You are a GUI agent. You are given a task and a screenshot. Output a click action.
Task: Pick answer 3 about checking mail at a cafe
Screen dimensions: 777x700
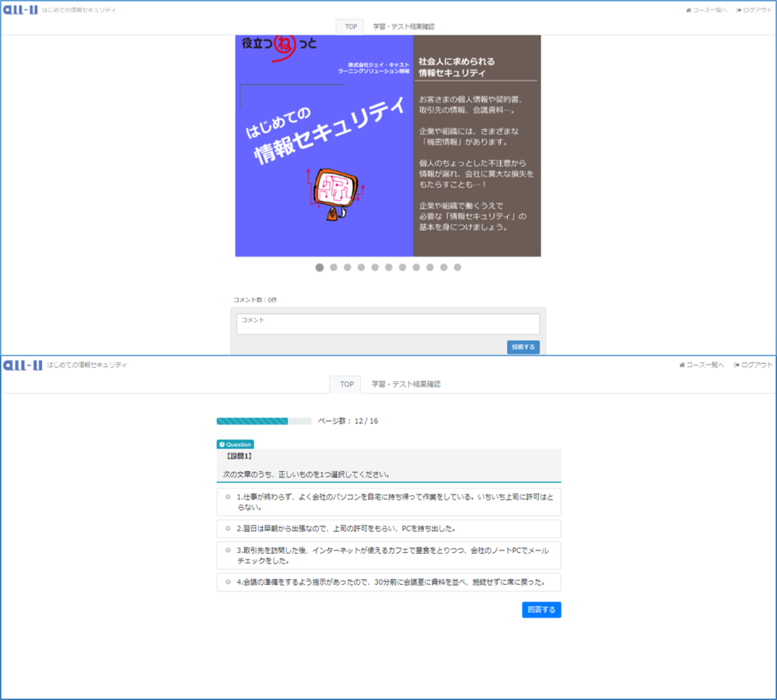tap(228, 550)
